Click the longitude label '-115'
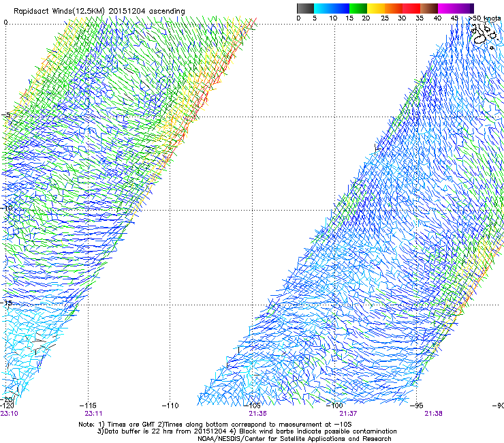Screen dimensions: 504x443 [x=88, y=406]
